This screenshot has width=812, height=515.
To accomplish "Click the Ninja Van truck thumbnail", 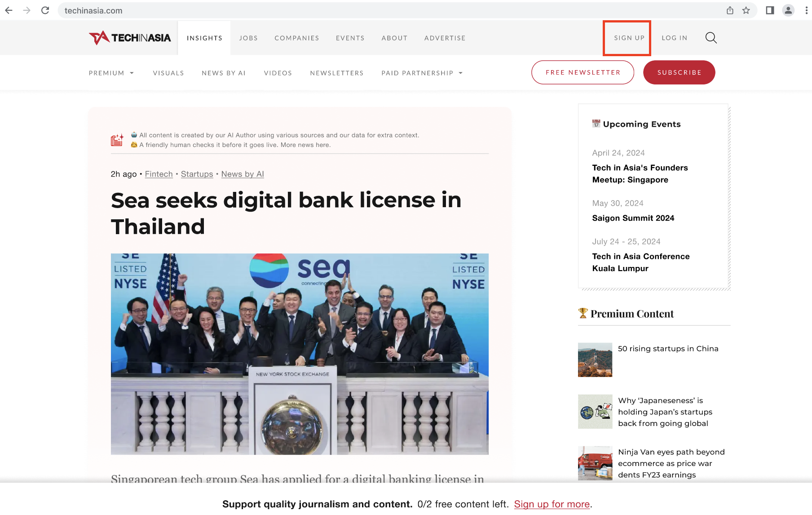I will [x=595, y=463].
